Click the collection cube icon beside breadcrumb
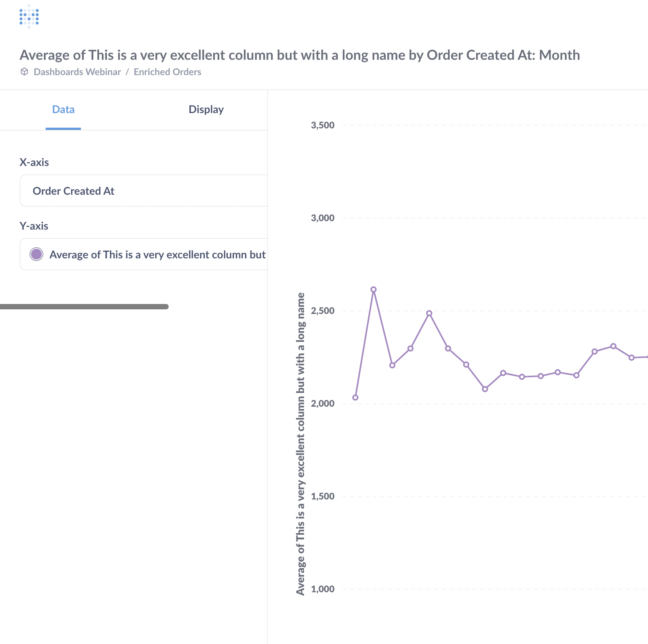Viewport: 648px width, 644px height. pyautogui.click(x=25, y=72)
